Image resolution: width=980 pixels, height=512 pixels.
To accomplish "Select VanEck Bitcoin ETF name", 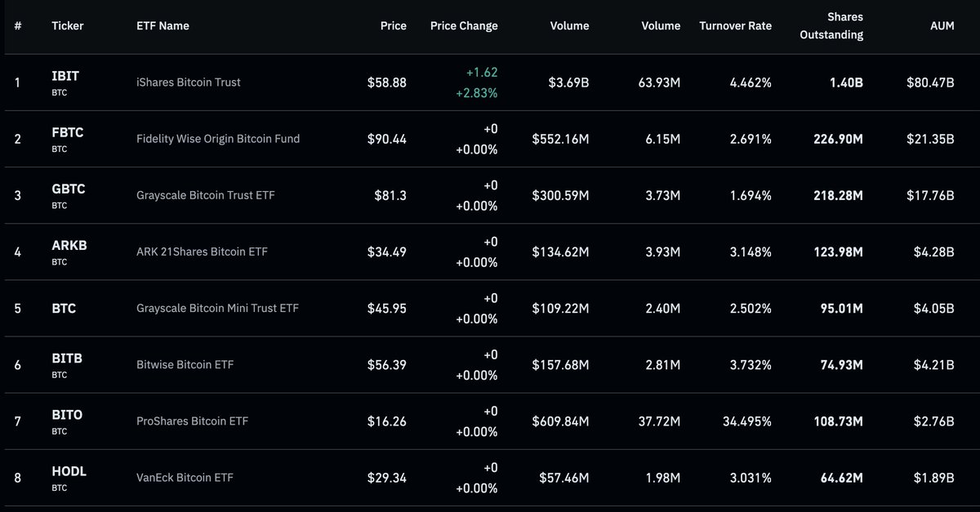I will (x=185, y=477).
